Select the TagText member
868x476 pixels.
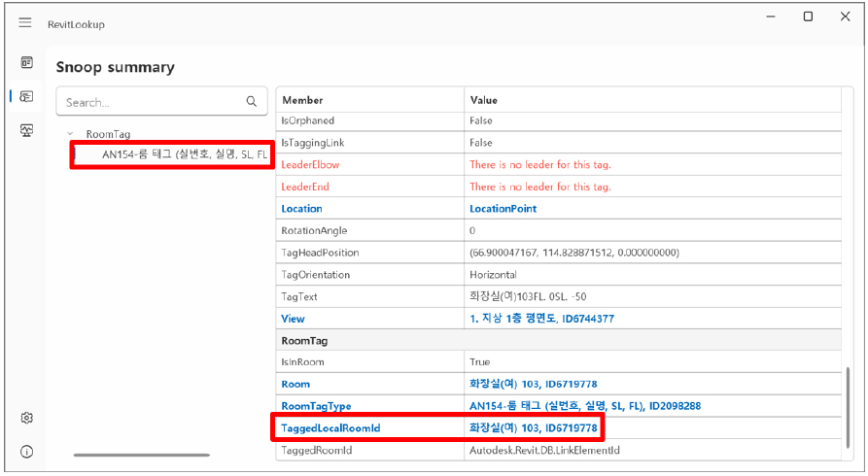[x=299, y=297]
